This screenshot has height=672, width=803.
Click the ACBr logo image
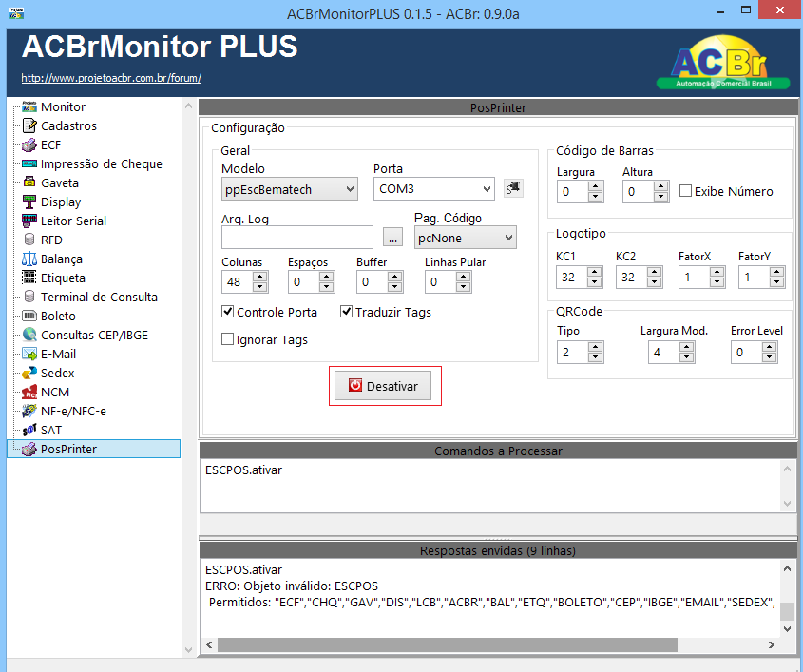(722, 63)
